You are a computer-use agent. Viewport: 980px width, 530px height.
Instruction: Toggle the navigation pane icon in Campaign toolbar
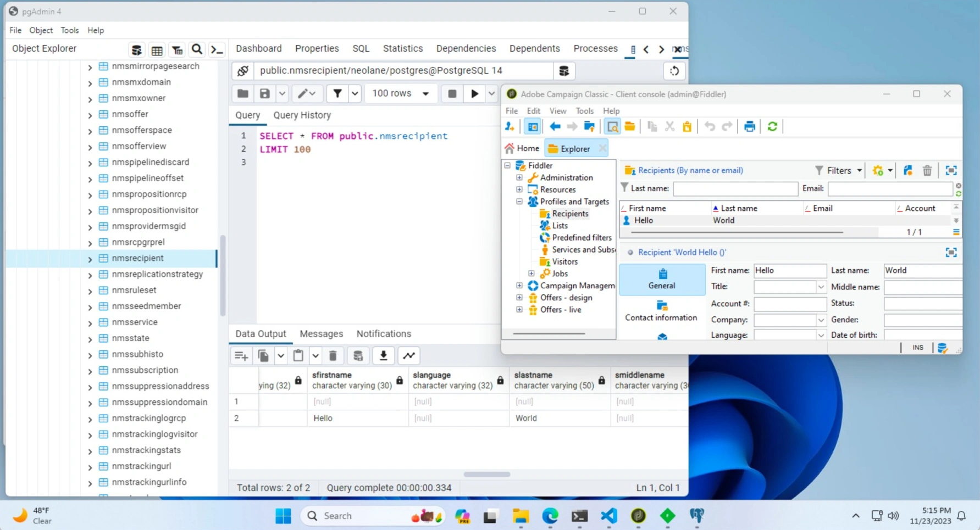533,127
